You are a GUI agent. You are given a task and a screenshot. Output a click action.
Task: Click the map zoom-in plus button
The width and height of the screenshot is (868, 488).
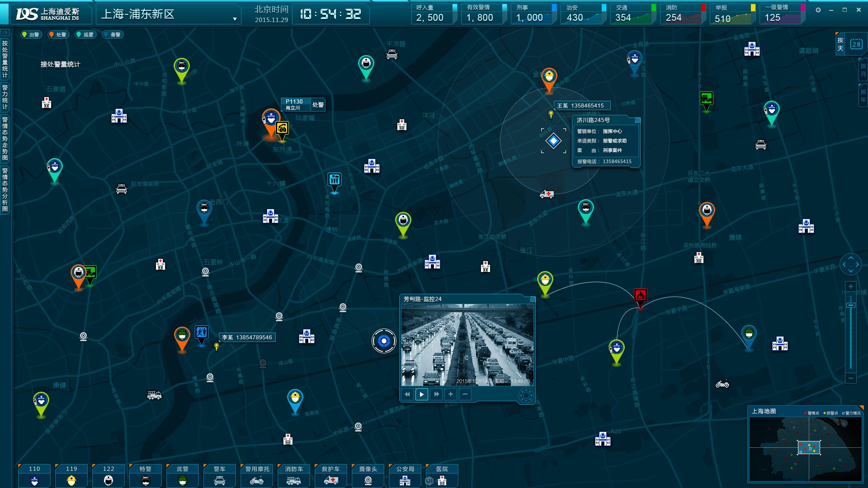(x=851, y=286)
